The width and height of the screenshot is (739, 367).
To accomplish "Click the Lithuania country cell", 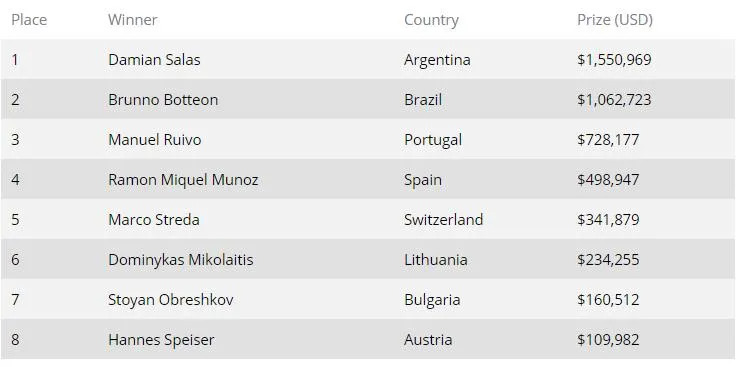I will click(x=435, y=260).
